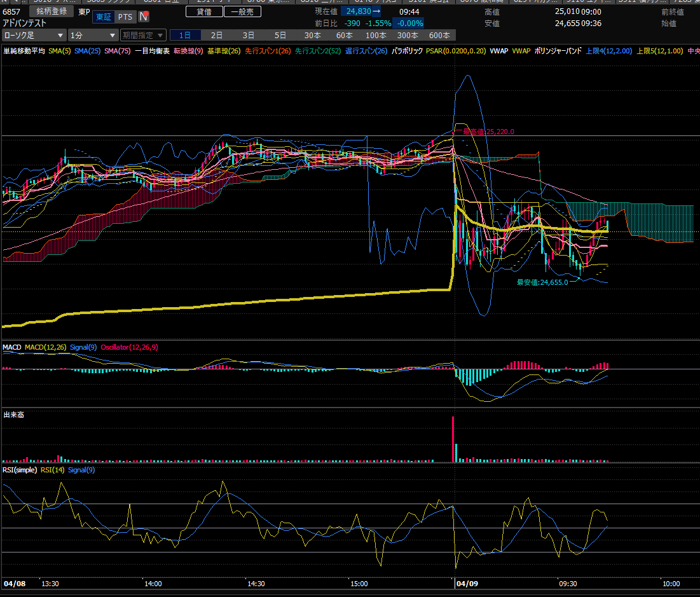Select the 5日 period tab

click(x=280, y=36)
